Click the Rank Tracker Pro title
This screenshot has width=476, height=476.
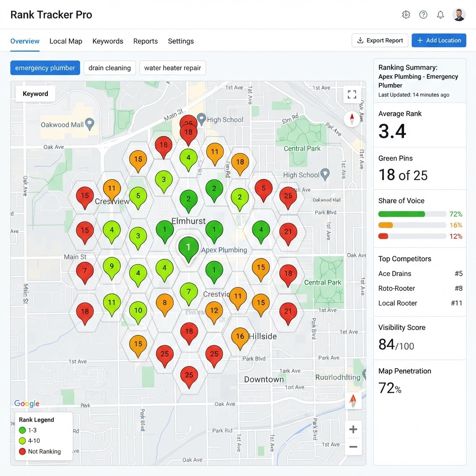point(51,14)
